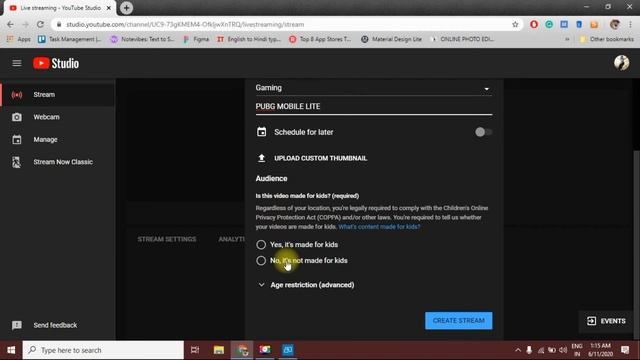Screen dimensions: 640x360
Task: Click the browser back arrow
Action: click(x=10, y=24)
